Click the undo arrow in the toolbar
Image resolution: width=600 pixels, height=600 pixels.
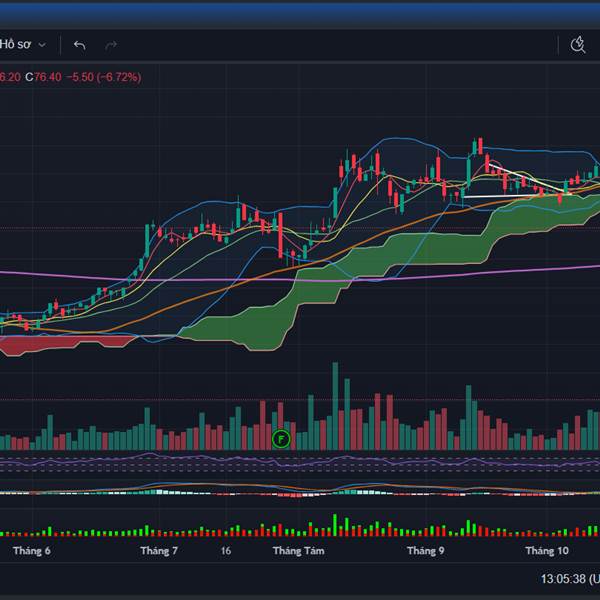[x=80, y=45]
